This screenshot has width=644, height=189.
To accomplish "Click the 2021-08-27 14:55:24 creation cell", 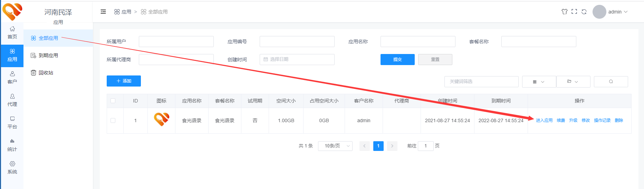I will (447, 120).
